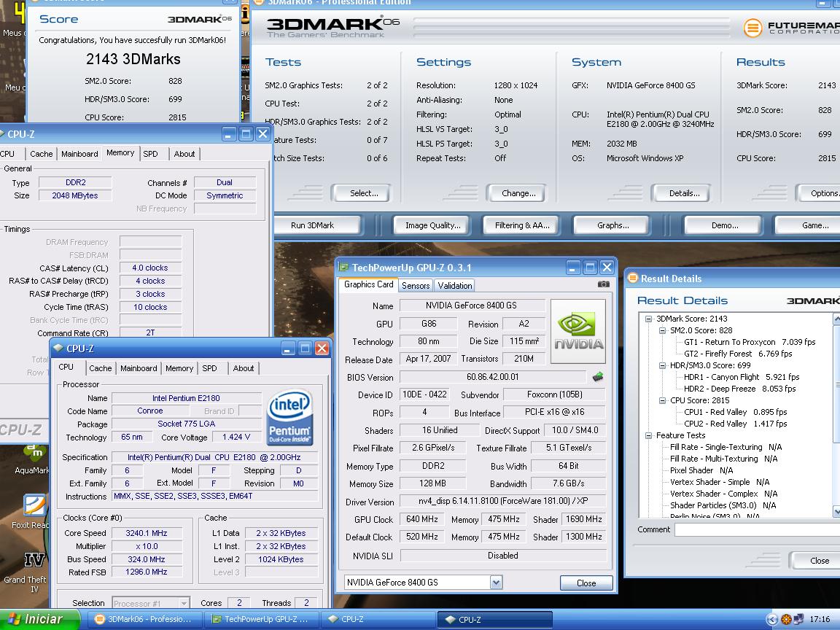Click the Graphs button
The image size is (840, 630).
pyautogui.click(x=612, y=225)
